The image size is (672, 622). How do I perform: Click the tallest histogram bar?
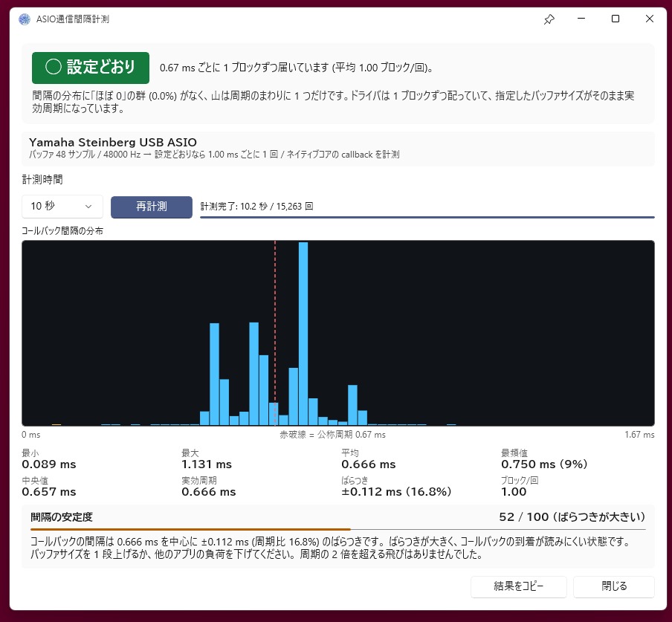[x=303, y=333]
